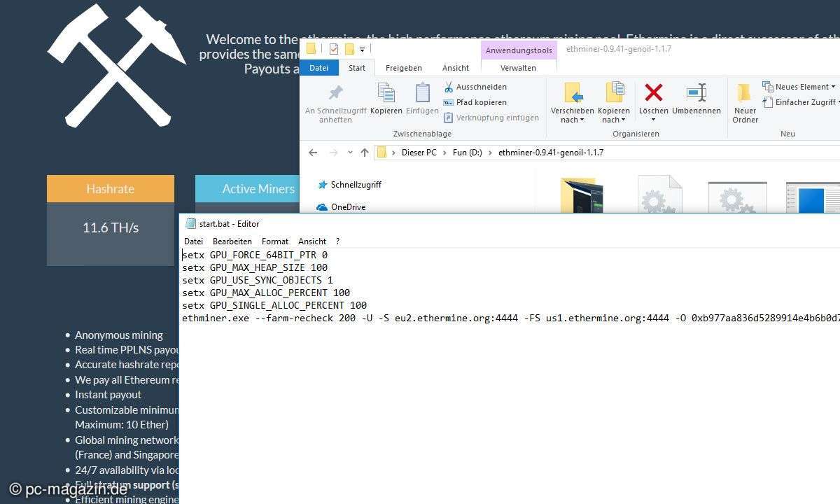Viewport: 840px width, 504px height.
Task: Click Explorer window folder title icon
Action: coord(311,49)
